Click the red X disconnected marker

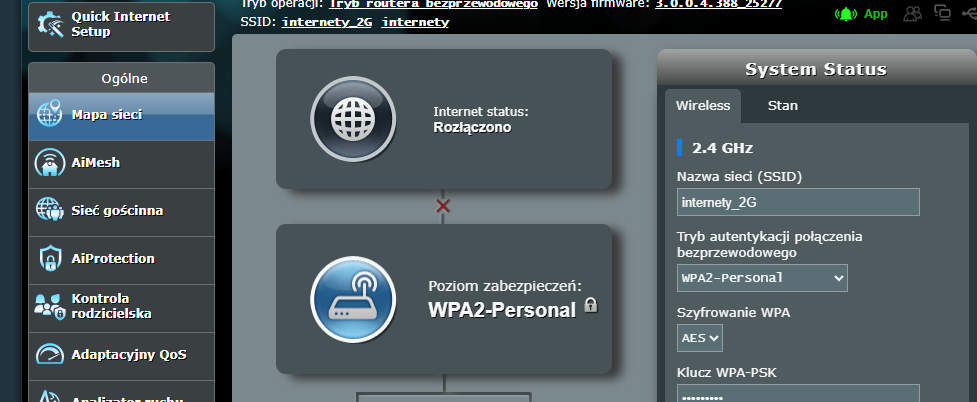coord(443,206)
